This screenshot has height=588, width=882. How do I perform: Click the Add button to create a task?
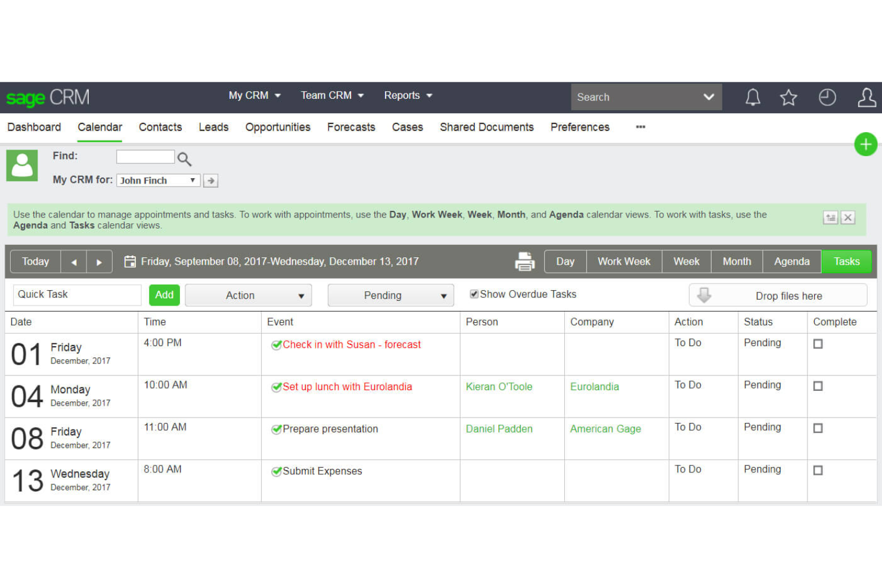(x=164, y=295)
